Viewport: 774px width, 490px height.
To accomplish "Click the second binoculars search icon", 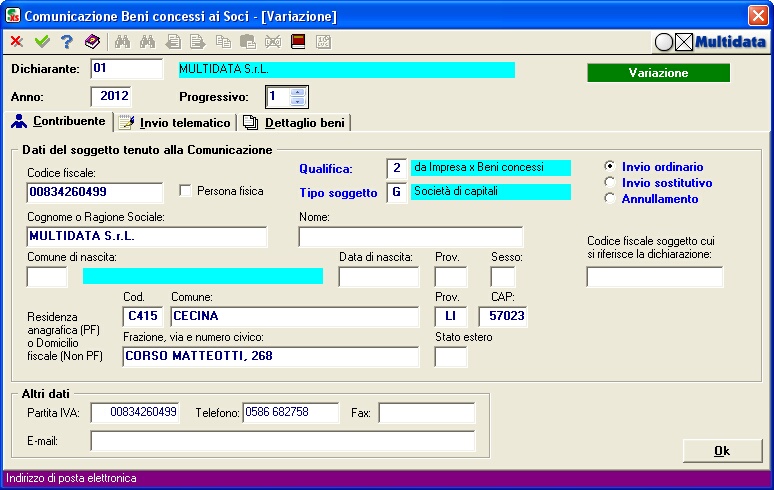I will point(147,42).
